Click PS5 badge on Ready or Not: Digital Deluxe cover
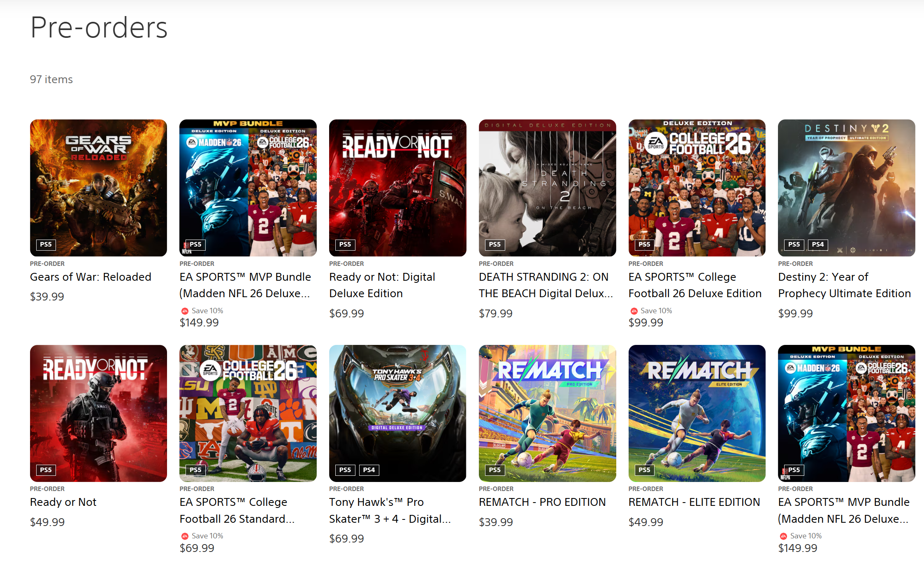Image resolution: width=924 pixels, height=561 pixels. tap(345, 244)
